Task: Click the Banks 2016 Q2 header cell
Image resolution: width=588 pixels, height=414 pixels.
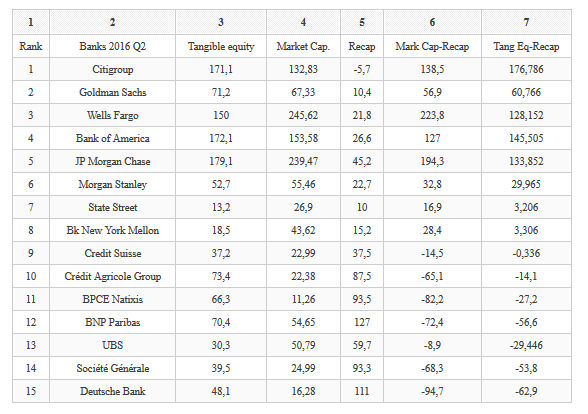Action: pyautogui.click(x=112, y=46)
